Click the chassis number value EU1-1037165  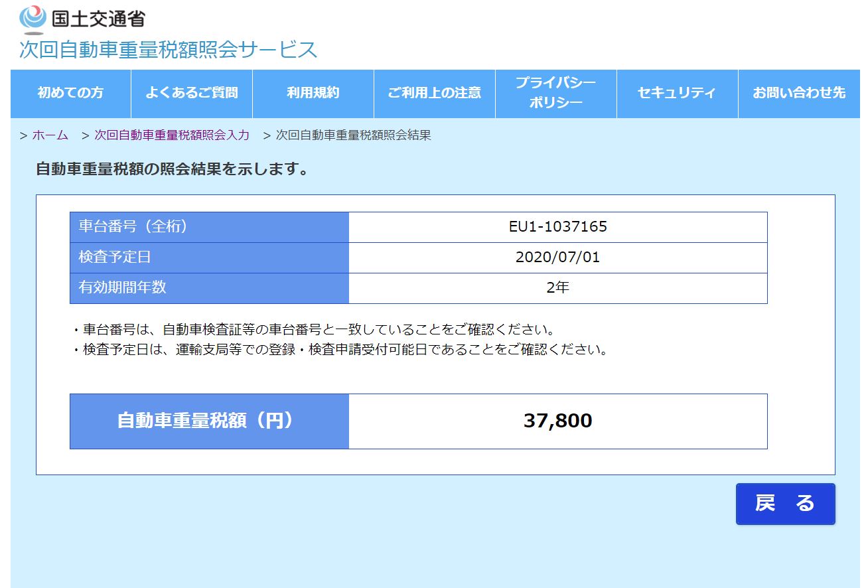pyautogui.click(x=557, y=227)
